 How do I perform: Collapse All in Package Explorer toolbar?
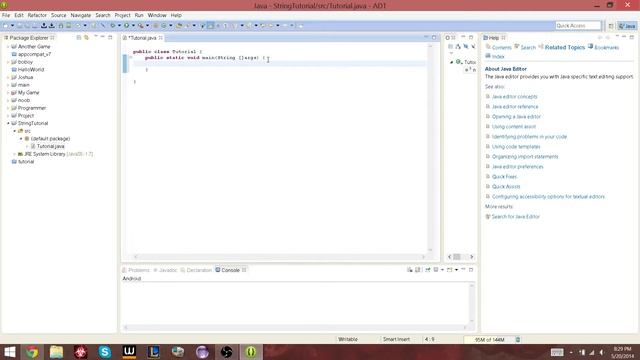79,37
